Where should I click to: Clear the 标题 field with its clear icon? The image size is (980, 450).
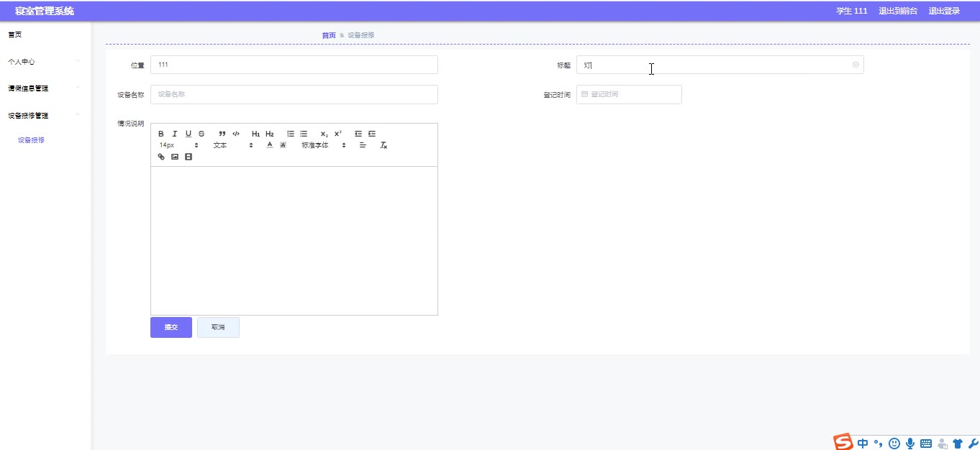856,65
